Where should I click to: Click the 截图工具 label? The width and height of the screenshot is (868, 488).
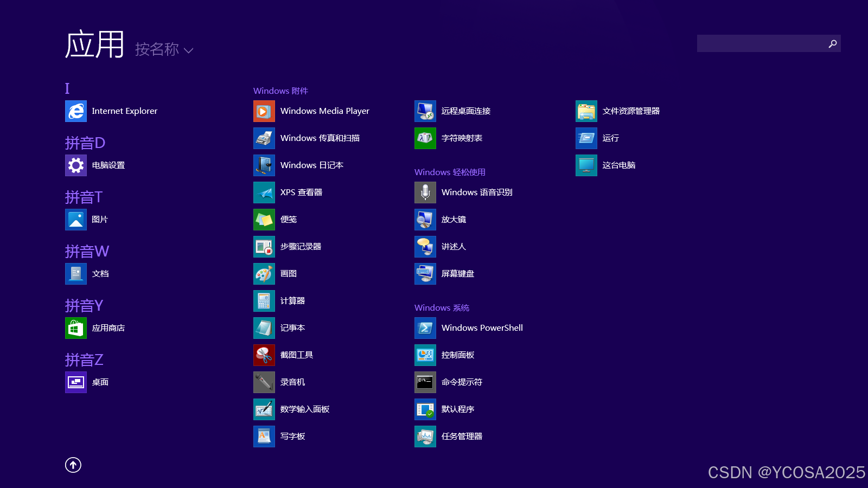tap(297, 355)
